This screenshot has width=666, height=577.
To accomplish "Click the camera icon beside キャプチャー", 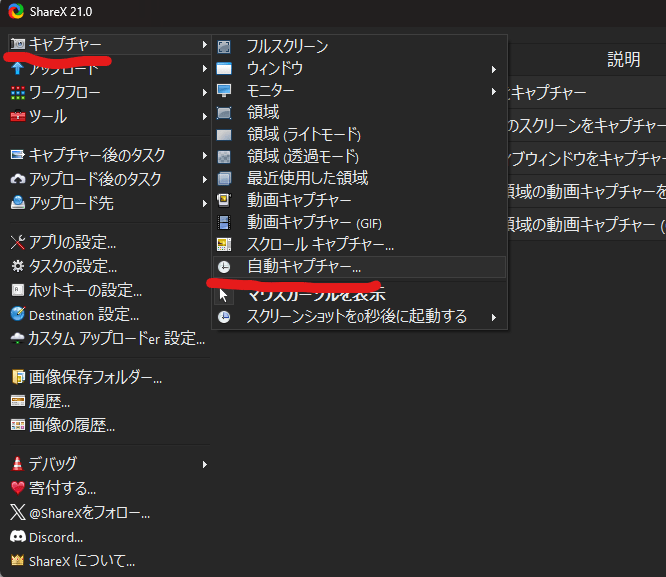I will point(17,44).
